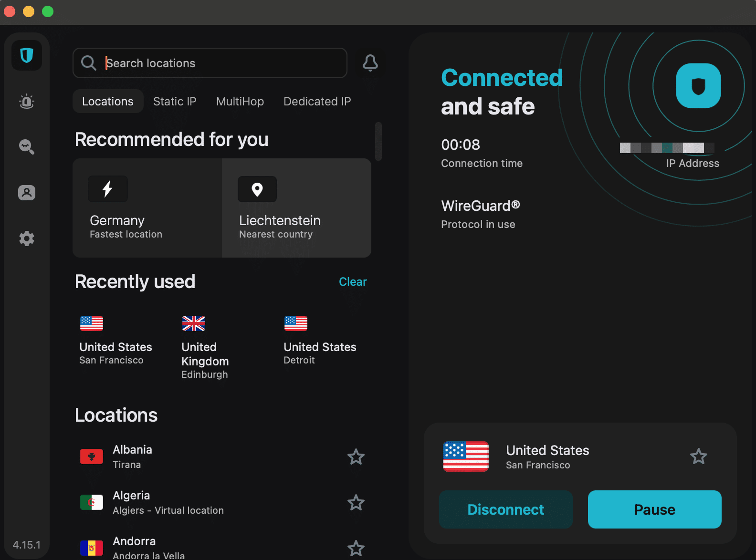Screen dimensions: 756x560
Task: Favorite Albania with the star
Action: coord(356,457)
